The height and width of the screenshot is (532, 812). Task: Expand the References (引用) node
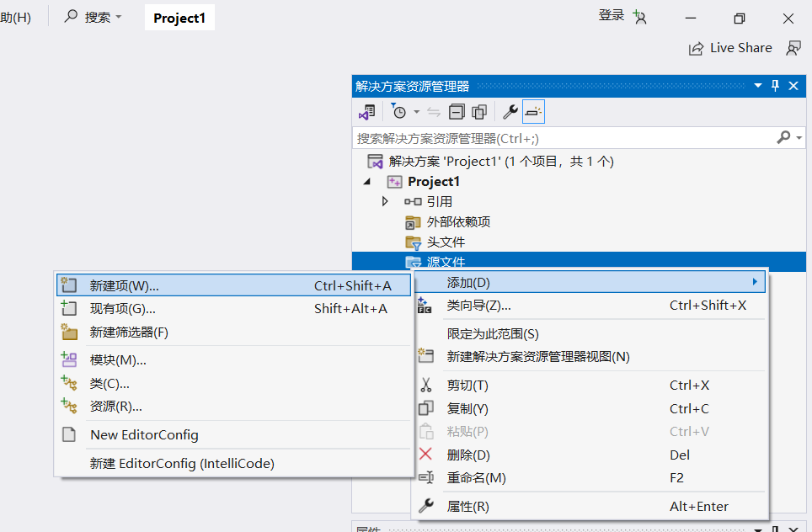pyautogui.click(x=385, y=201)
